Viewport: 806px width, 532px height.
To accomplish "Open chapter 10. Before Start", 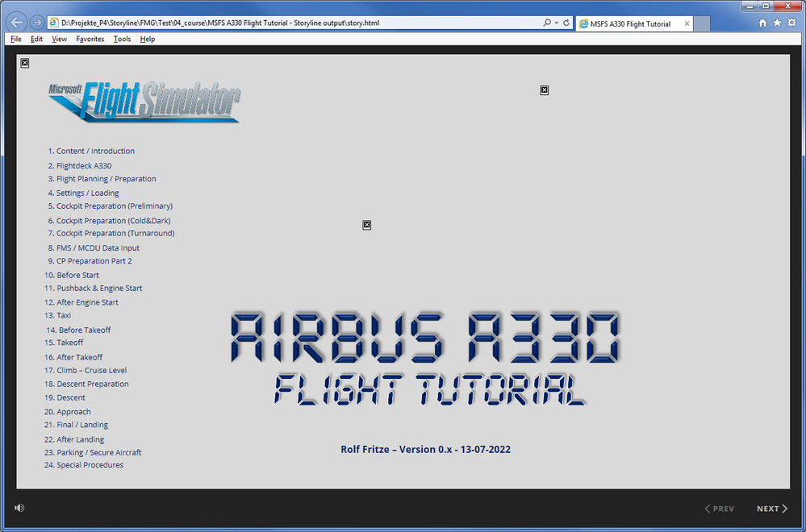I will click(x=72, y=275).
